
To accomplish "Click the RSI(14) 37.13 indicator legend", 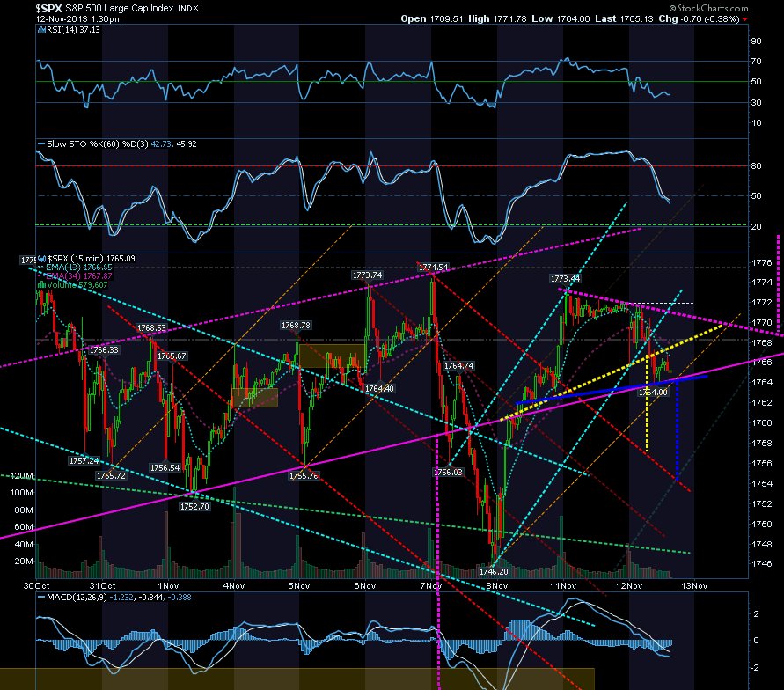I will coord(69,30).
